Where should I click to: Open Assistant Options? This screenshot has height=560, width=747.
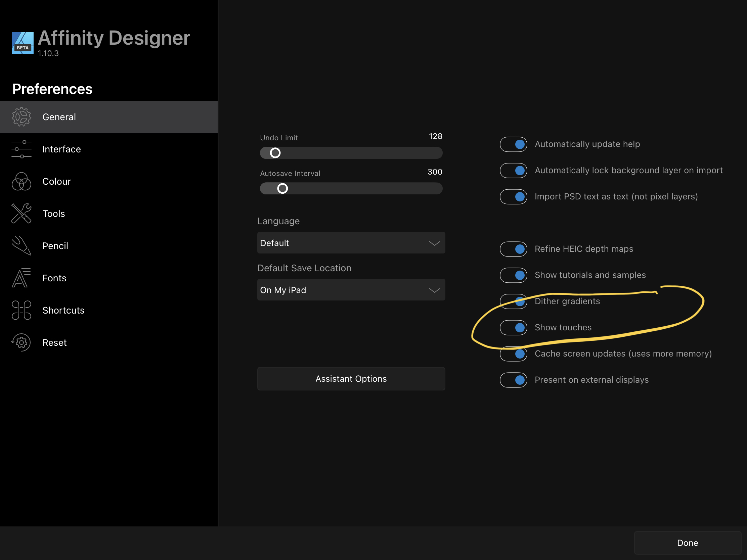(351, 379)
